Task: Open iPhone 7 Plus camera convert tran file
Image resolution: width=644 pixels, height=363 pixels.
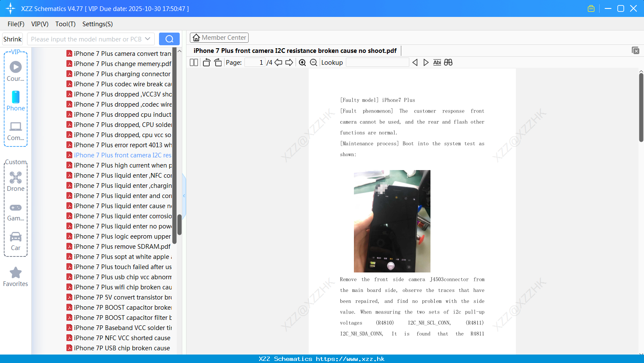Action: click(x=119, y=54)
